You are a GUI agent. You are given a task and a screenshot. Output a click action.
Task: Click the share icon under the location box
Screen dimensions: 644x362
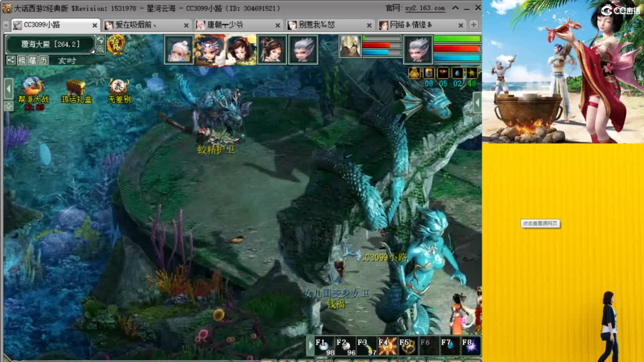11,60
